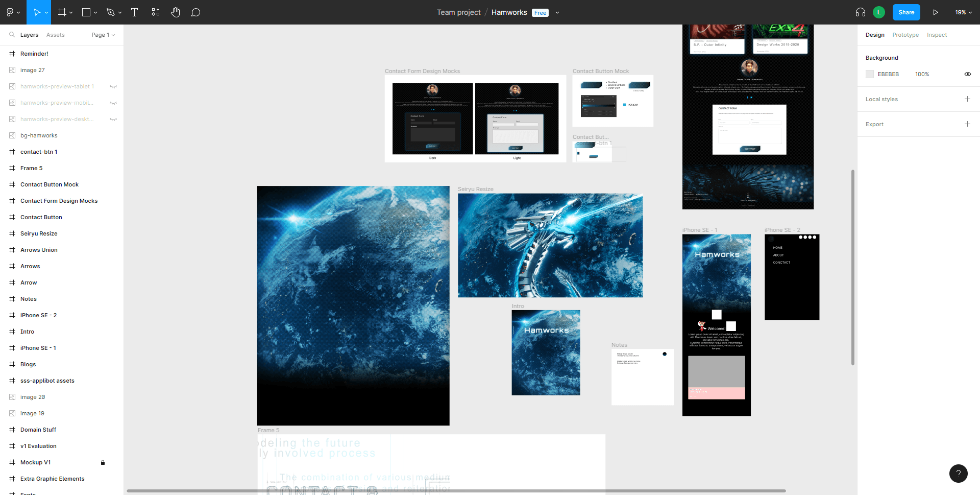Open main menu dropdown chevron

tap(19, 12)
